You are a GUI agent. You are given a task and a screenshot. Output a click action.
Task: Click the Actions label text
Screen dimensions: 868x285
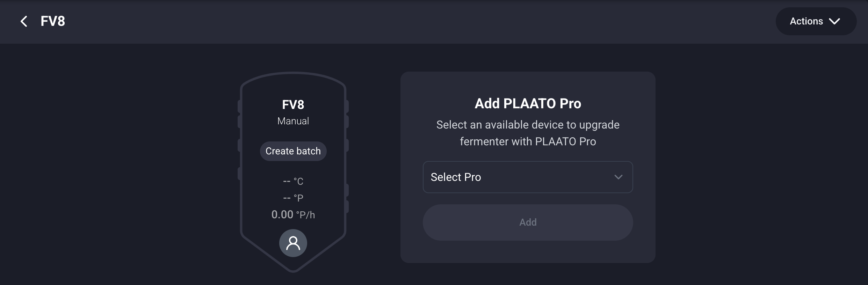(x=806, y=21)
